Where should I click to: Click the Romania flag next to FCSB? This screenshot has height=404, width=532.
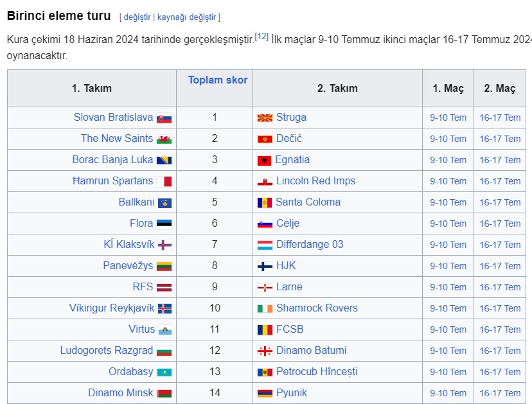tap(265, 330)
